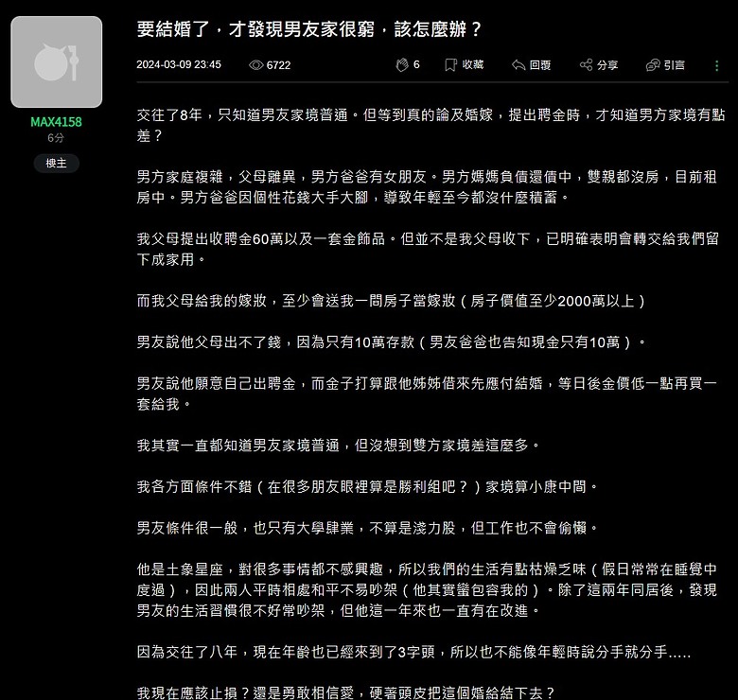Click the line starting 男友條件很一般

pos(367,528)
